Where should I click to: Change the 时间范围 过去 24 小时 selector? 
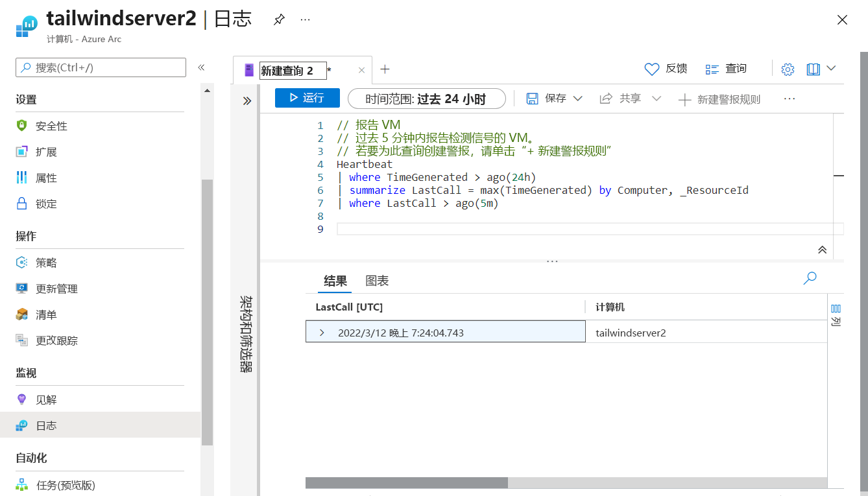427,99
